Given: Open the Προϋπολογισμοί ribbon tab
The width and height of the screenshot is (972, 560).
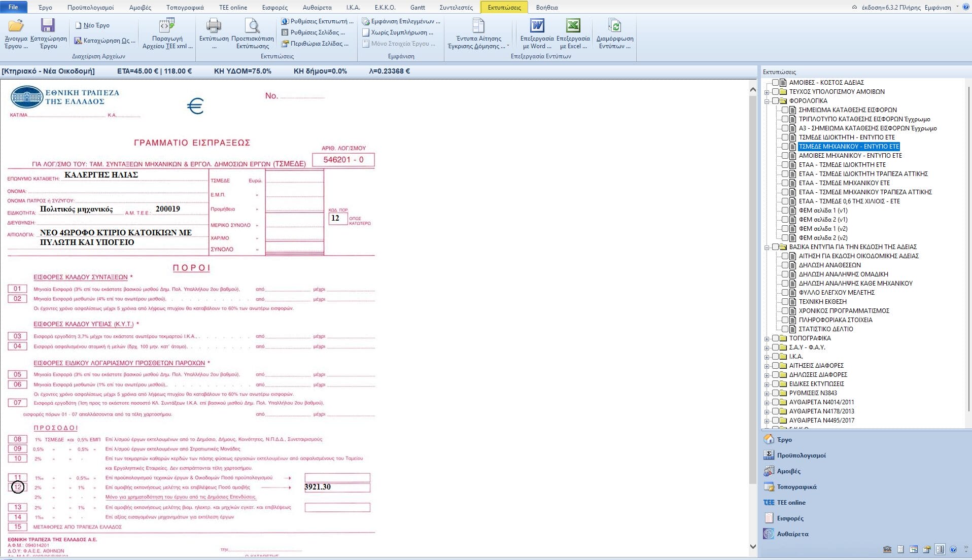Looking at the screenshot, I should (x=90, y=8).
